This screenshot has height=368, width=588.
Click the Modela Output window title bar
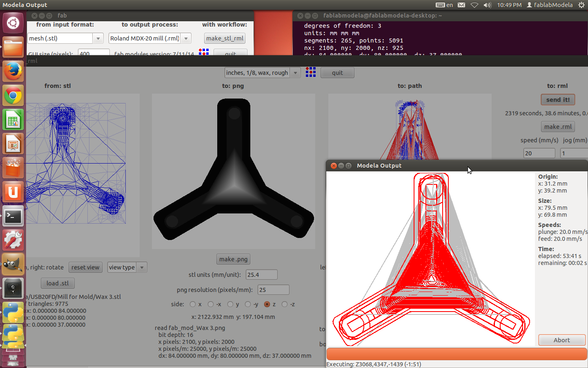(457, 166)
